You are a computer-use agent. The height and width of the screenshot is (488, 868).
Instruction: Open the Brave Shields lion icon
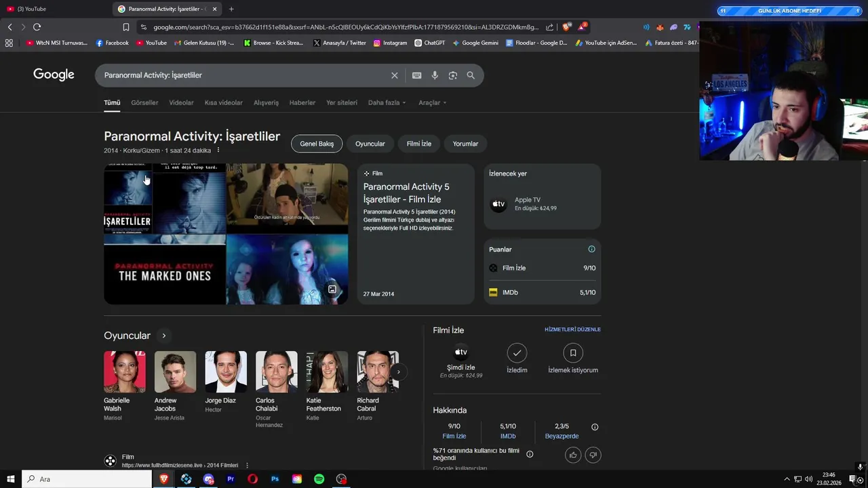pos(566,27)
